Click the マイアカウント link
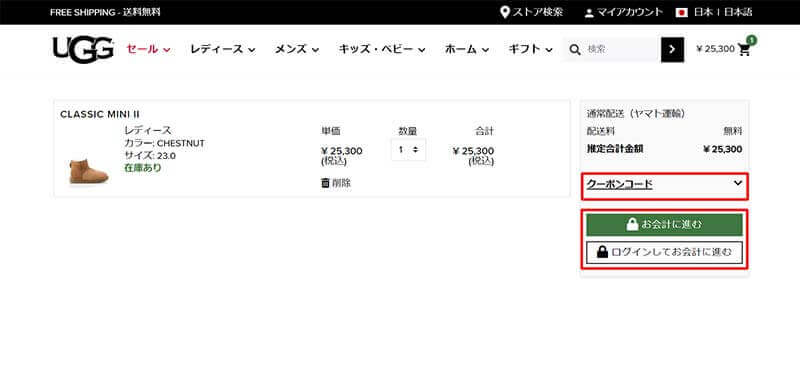 (x=630, y=12)
